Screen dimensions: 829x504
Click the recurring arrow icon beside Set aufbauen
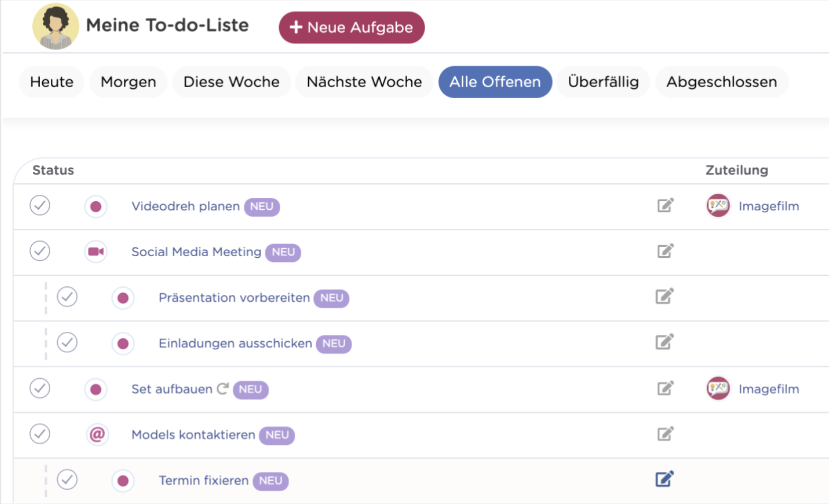point(223,389)
